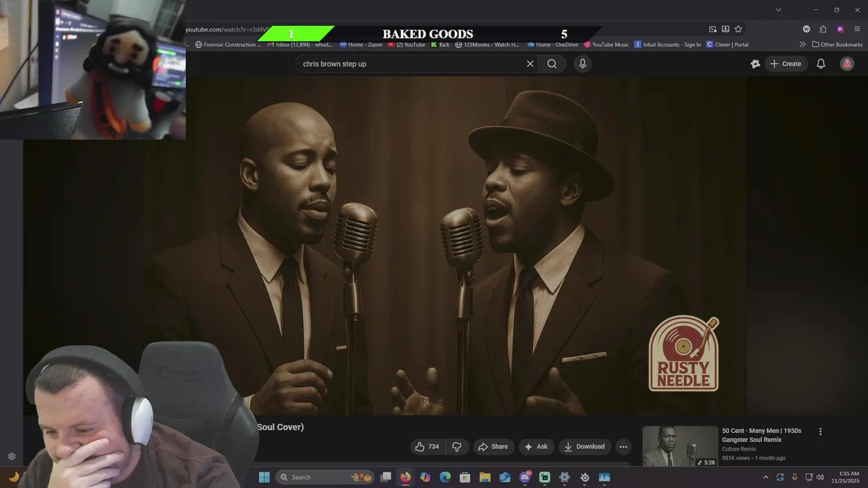868x488 pixels.
Task: Open the Forensic Construction bookmark
Action: [228, 45]
